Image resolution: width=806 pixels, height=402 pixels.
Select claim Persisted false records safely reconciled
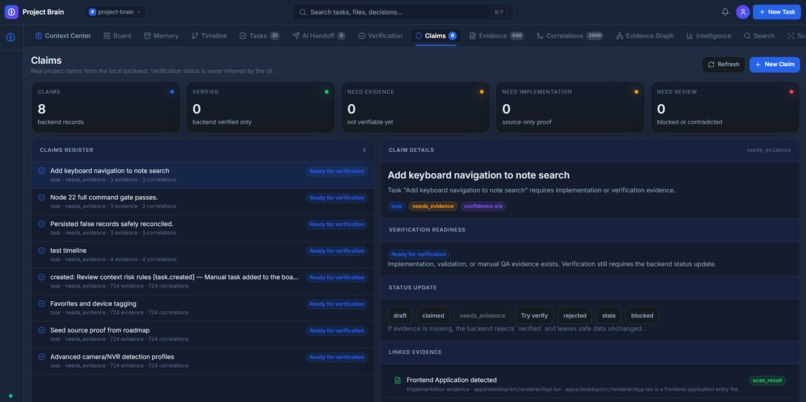pyautogui.click(x=203, y=228)
